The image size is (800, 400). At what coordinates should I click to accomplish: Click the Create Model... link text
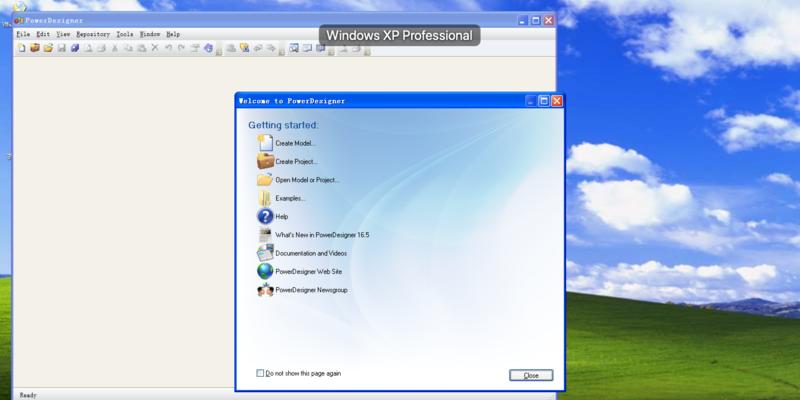pyautogui.click(x=295, y=143)
